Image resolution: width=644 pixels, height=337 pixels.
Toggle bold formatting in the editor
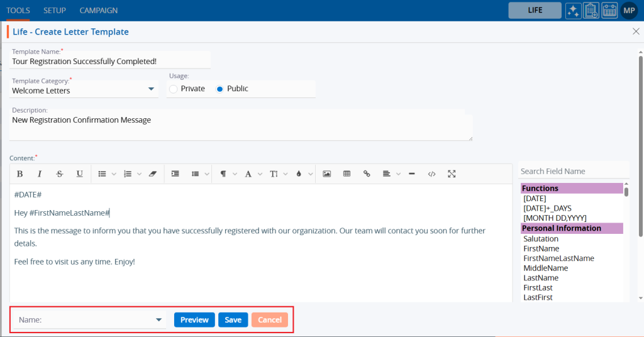tap(19, 174)
